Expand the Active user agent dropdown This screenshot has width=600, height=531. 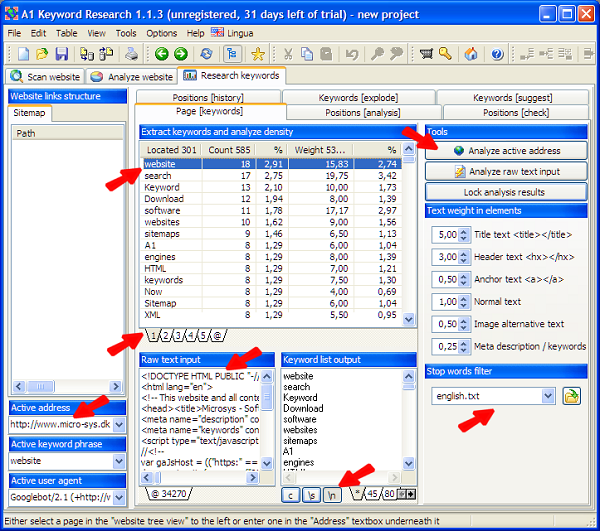[x=120, y=497]
